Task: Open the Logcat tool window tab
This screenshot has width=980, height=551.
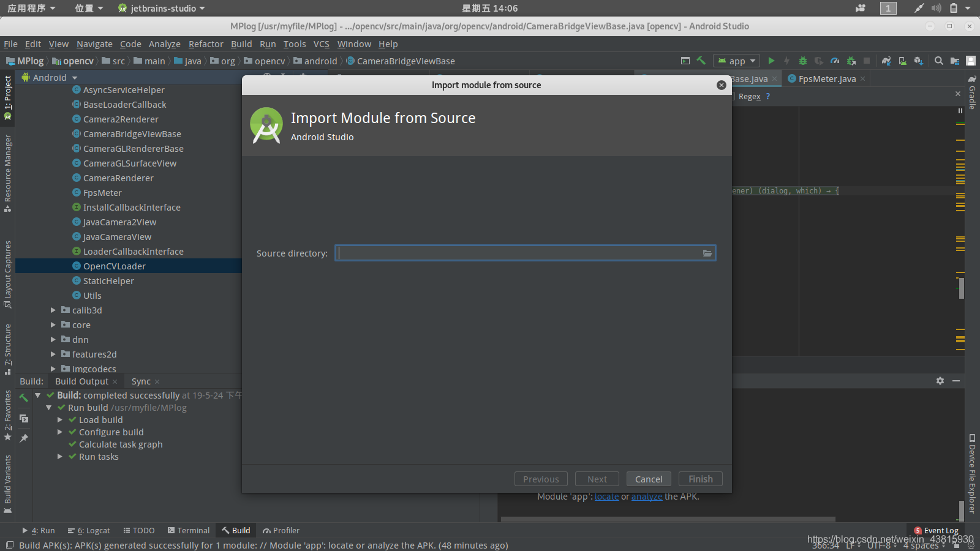Action: 89,531
